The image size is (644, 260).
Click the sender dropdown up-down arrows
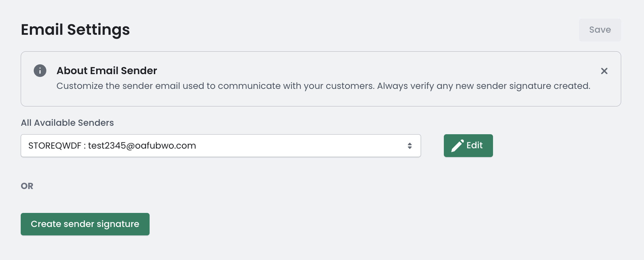409,146
